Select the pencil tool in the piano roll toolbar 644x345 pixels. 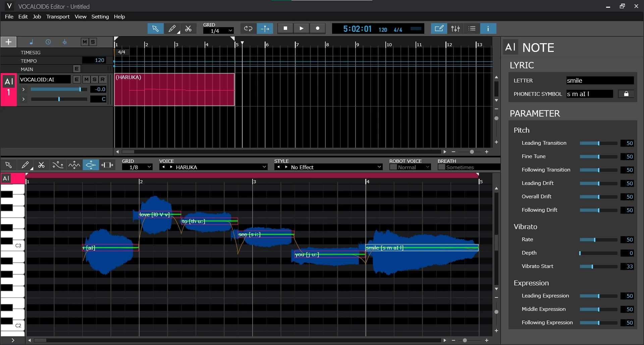[25, 165]
